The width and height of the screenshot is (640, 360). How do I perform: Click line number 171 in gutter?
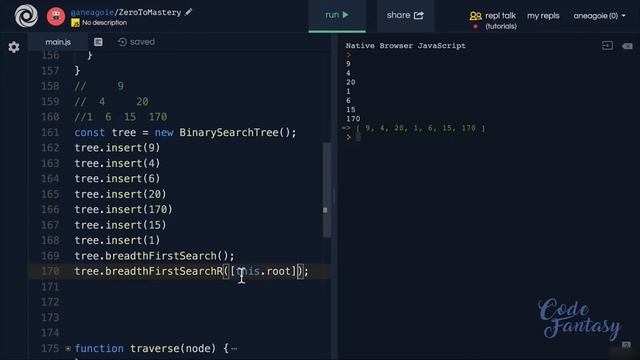[50, 287]
